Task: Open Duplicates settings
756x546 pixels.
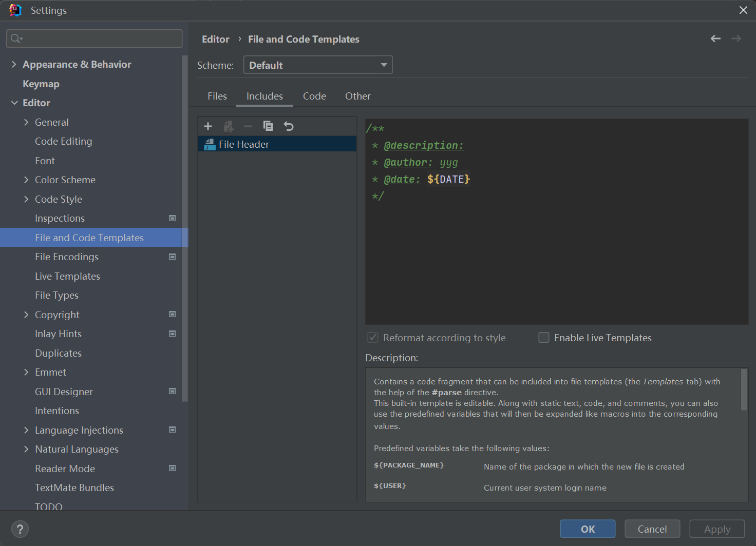Action: tap(58, 353)
